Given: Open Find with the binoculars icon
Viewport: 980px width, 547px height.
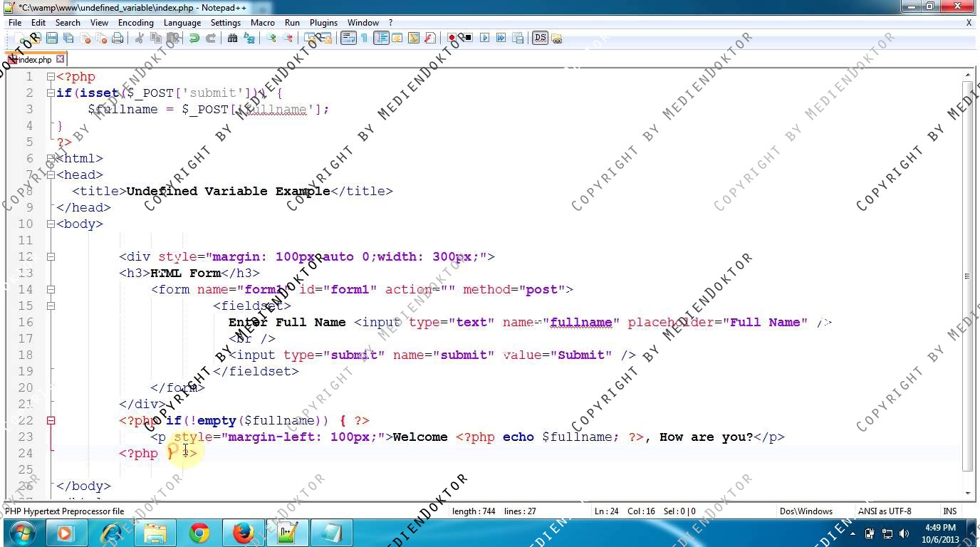Looking at the screenshot, I should click(232, 38).
